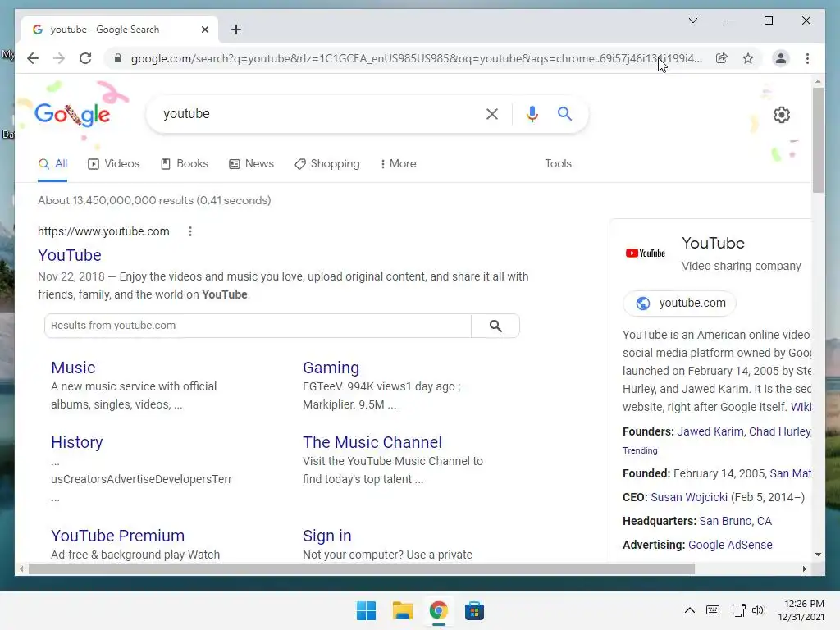Image resolution: width=840 pixels, height=630 pixels.
Task: Click the Chrome taskbar icon
Action: [438, 610]
